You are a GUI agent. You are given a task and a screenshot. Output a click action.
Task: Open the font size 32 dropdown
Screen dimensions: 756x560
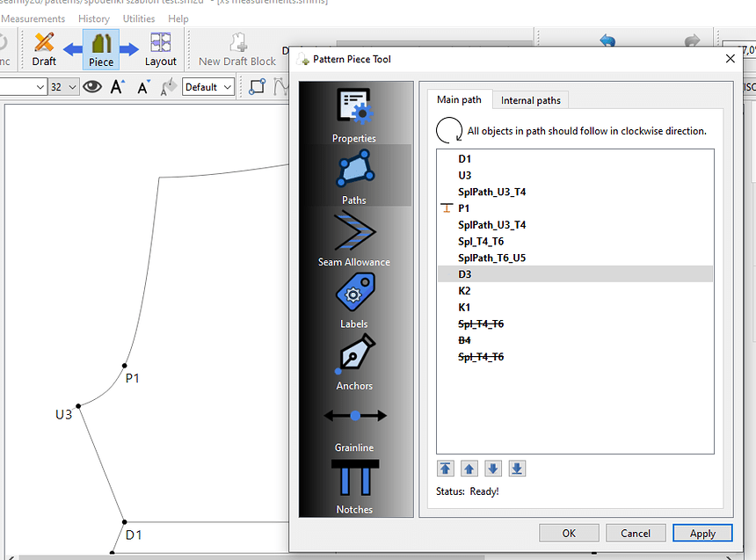[64, 87]
